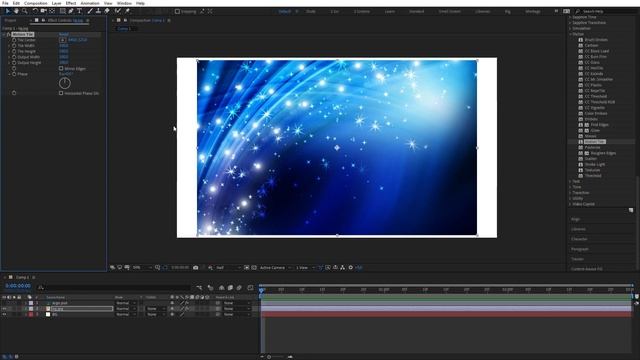Click label color swatch of red layer
Viewport: 640px width, 360px height.
click(x=31, y=315)
